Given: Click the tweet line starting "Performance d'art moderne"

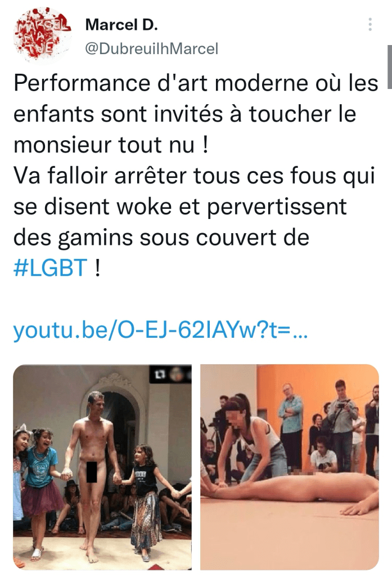Looking at the screenshot, I should click(x=196, y=83).
